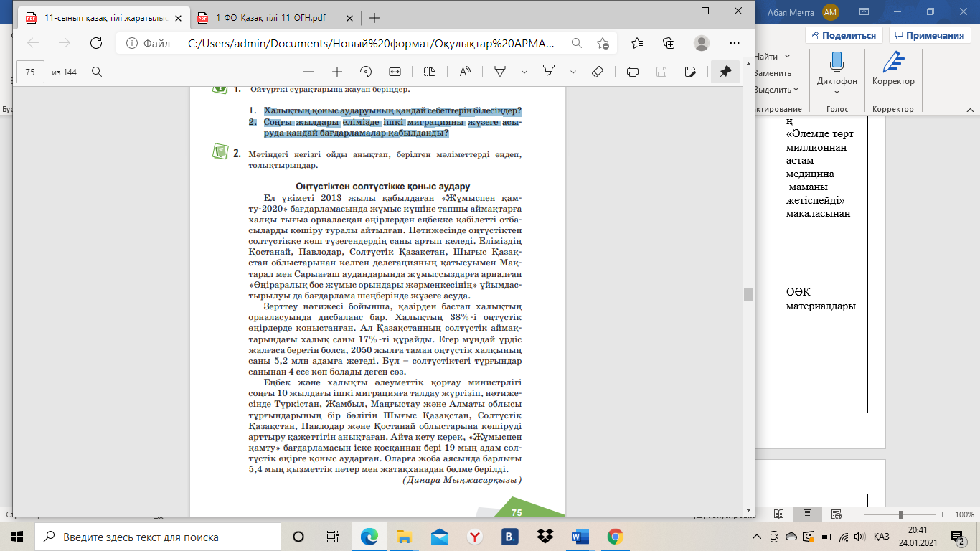Add this page to favorites

(x=603, y=43)
